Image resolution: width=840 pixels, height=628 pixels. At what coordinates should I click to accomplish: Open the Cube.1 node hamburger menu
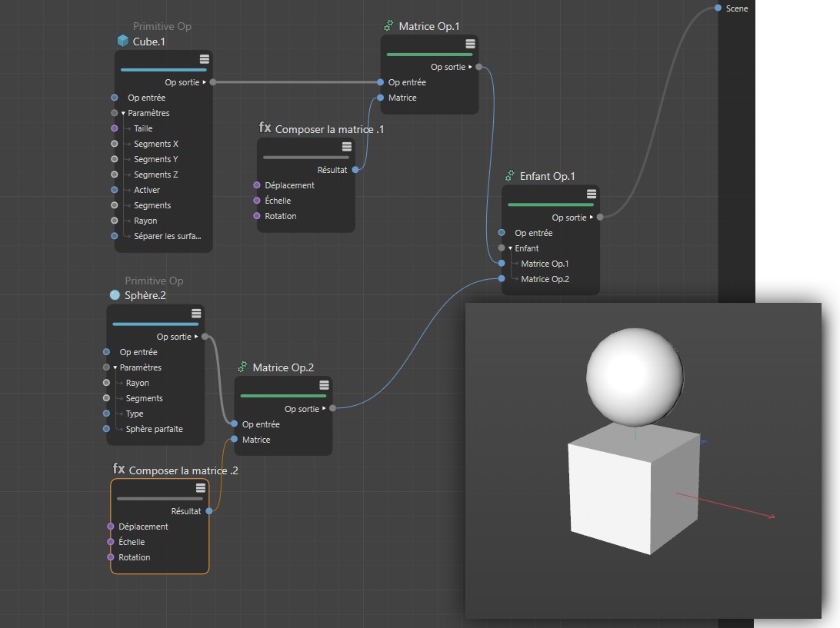coord(204,60)
